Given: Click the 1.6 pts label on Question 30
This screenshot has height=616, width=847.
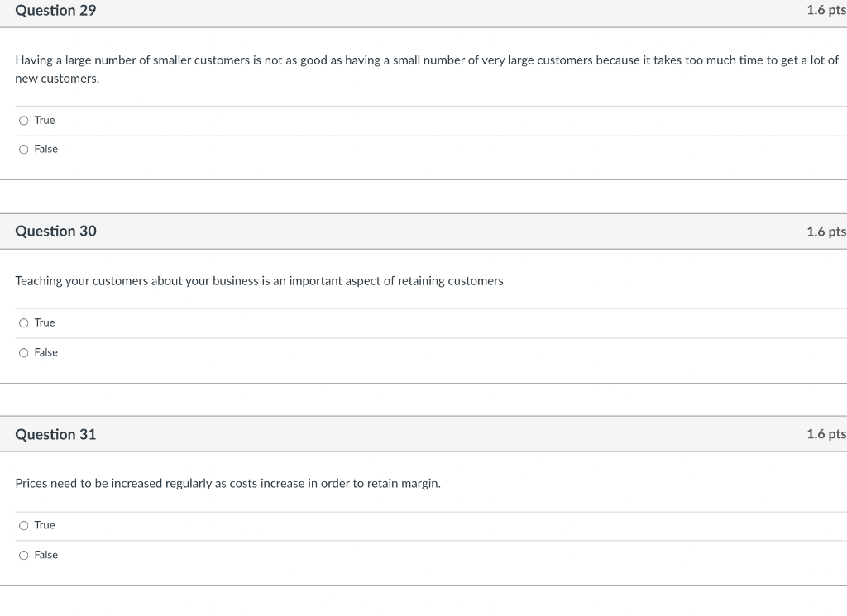Looking at the screenshot, I should pyautogui.click(x=825, y=232).
